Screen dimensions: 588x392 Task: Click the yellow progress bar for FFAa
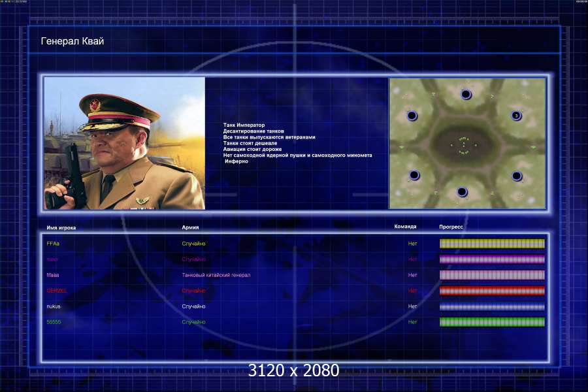492,244
